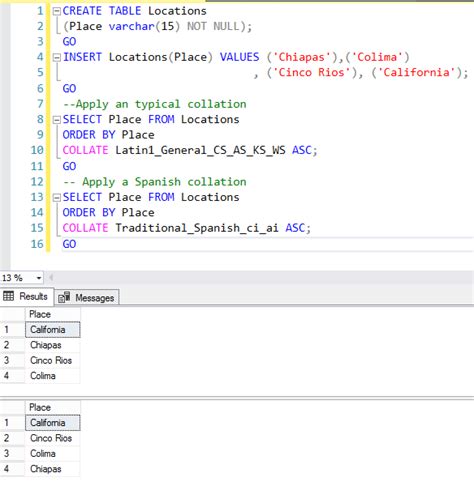The image size is (474, 486).
Task: Click the Traditional_Spanish_ci_ai collation text
Action: click(x=197, y=228)
